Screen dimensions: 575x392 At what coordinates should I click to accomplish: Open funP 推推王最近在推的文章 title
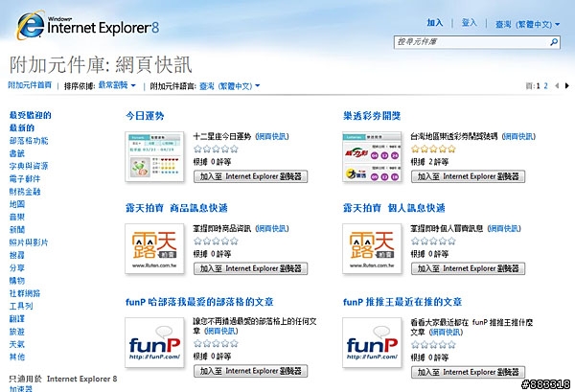[x=402, y=302]
